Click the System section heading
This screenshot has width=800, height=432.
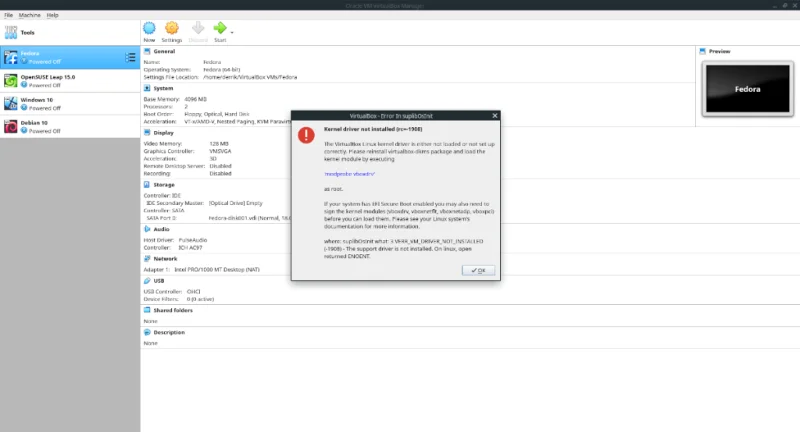coord(163,88)
